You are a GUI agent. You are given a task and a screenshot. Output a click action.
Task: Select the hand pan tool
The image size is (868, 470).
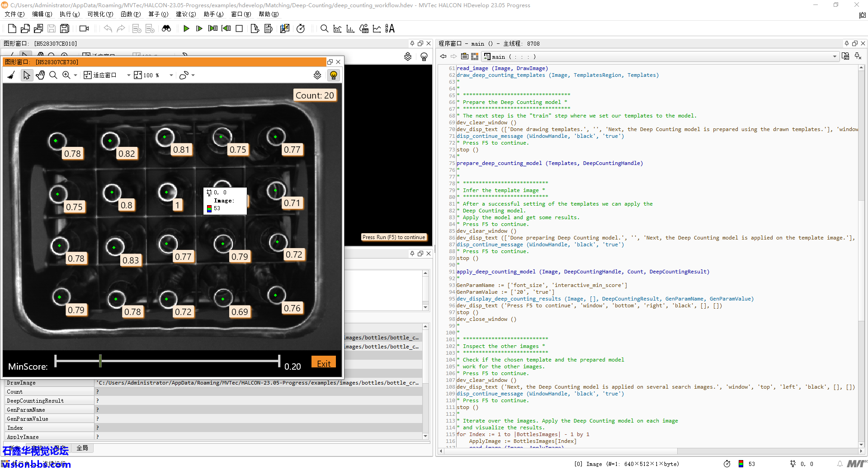(40, 75)
